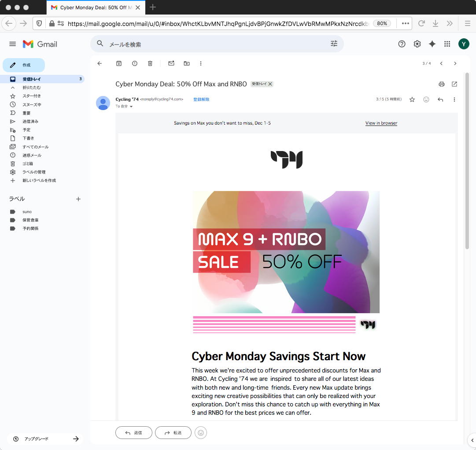Add an emoji reaction to the message header
This screenshot has height=450, width=476.
point(426,100)
